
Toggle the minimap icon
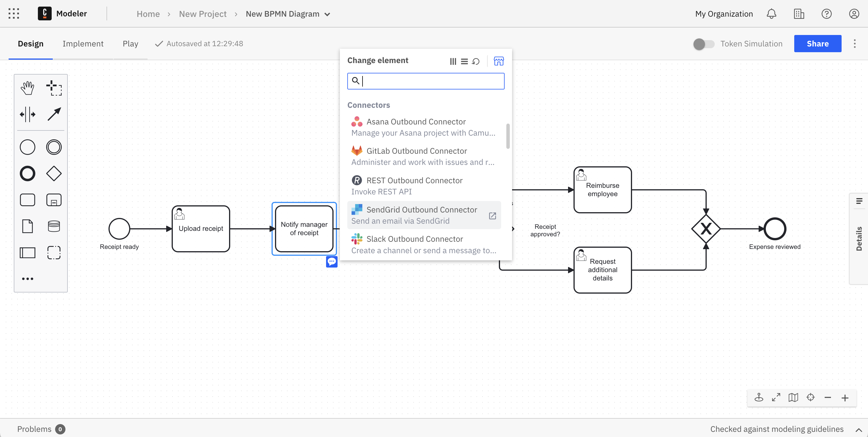[793, 398]
